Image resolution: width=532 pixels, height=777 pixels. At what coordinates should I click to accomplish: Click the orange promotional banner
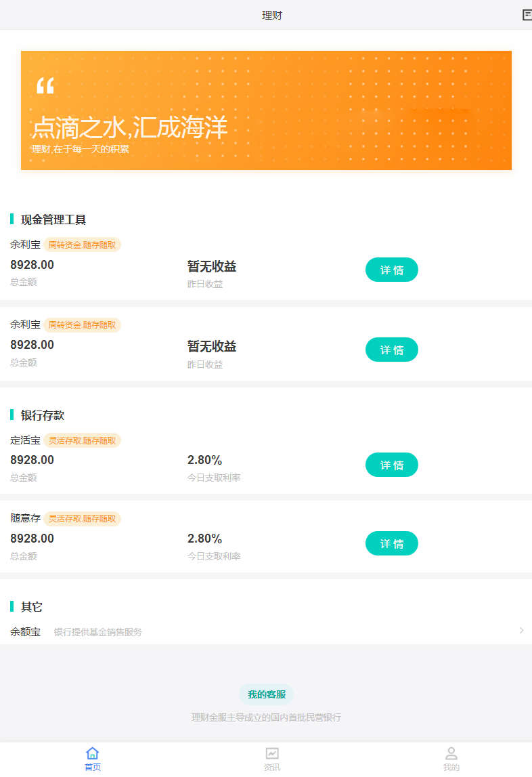[x=266, y=110]
